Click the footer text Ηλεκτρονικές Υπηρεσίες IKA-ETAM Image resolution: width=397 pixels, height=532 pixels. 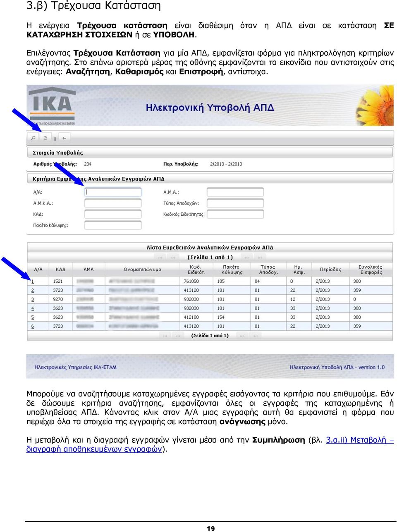[75, 367]
